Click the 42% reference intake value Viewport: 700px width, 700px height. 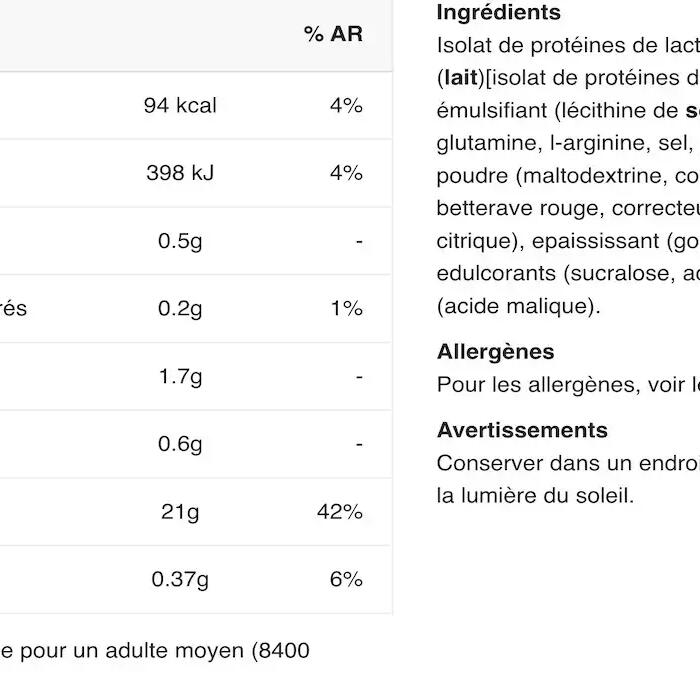click(x=339, y=512)
